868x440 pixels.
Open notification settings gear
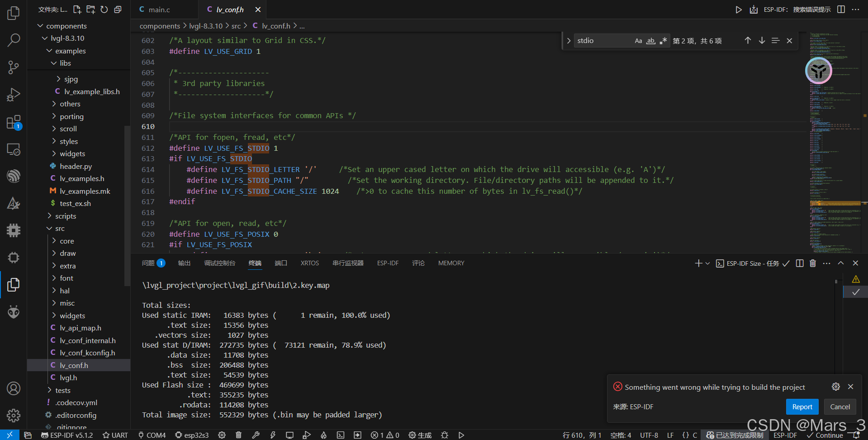(836, 387)
